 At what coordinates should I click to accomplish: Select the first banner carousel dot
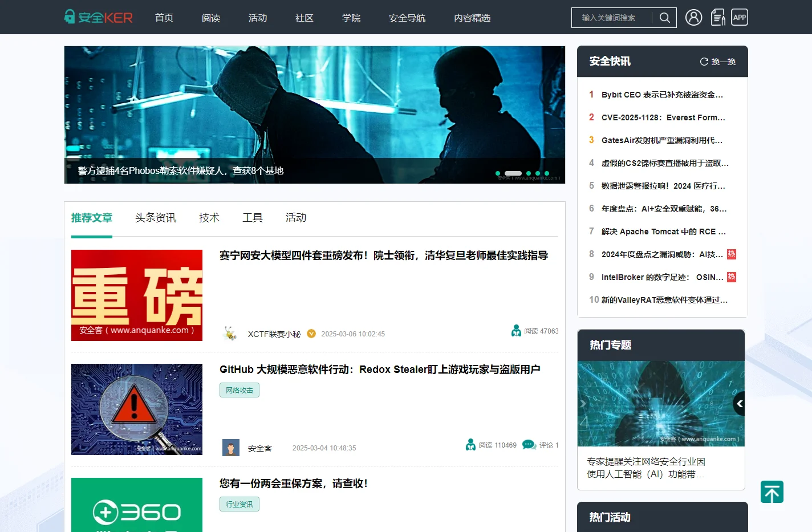(x=498, y=173)
